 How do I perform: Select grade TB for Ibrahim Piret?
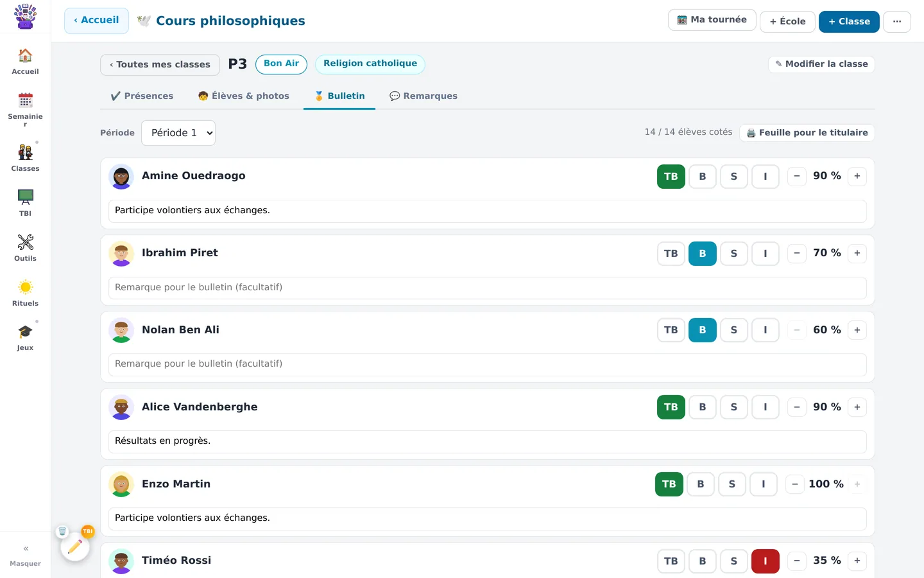coord(671,254)
